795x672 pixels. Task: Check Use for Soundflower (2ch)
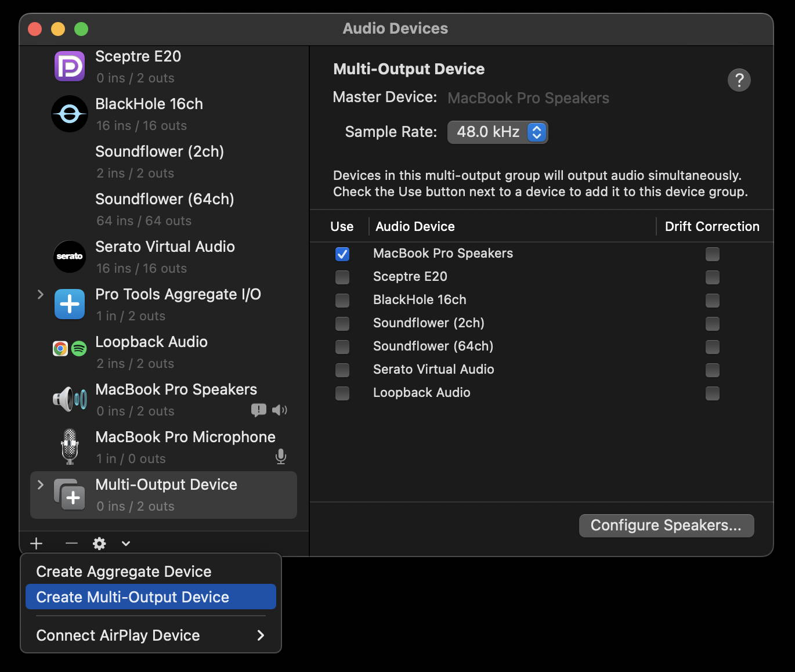342,324
